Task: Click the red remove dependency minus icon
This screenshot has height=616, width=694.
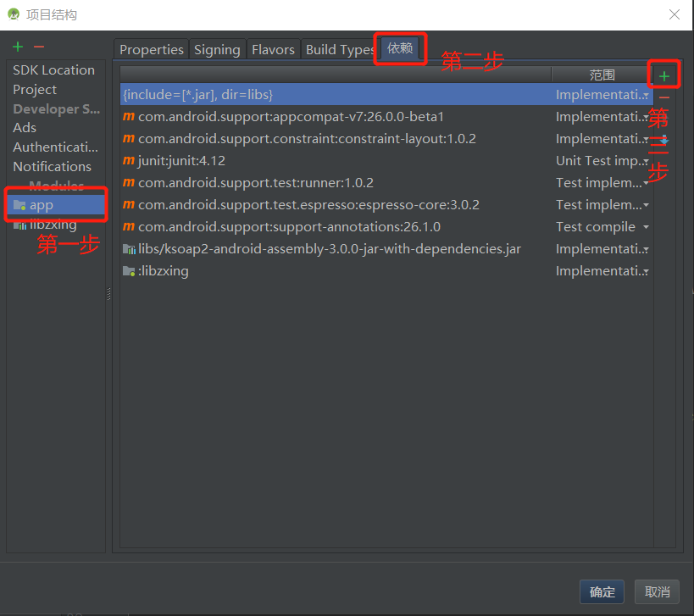Action: coord(663,97)
